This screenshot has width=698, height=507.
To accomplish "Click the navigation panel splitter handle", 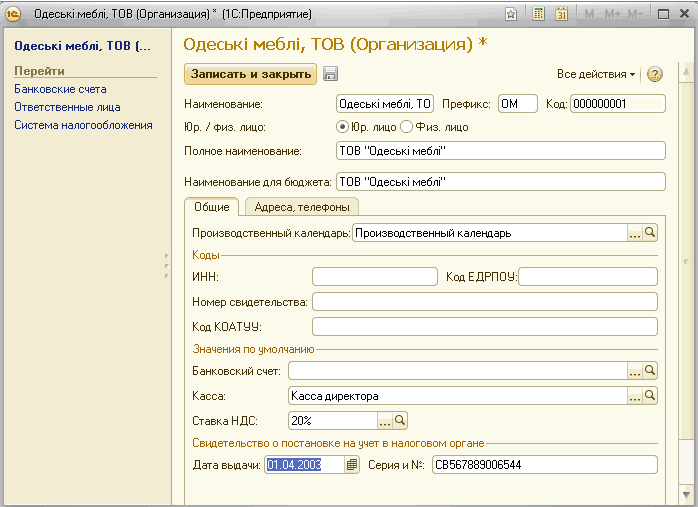I will tap(167, 266).
